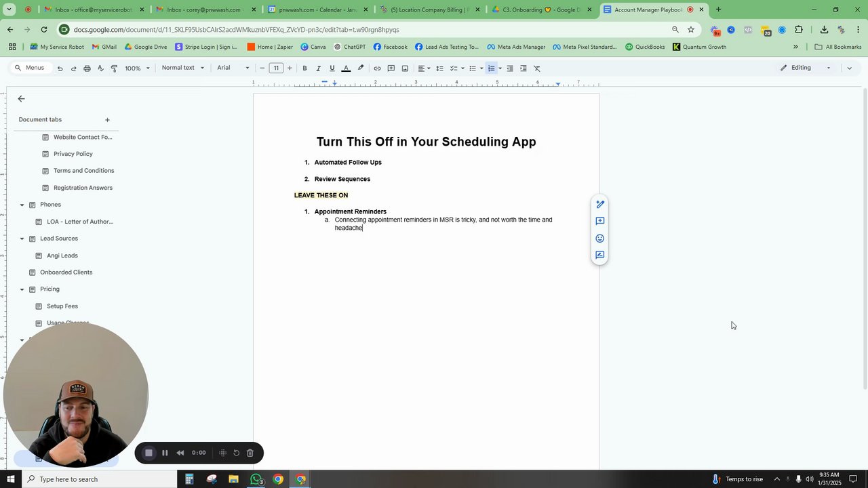Click the Suggest edits side icon
This screenshot has height=488, width=868.
coord(599,256)
